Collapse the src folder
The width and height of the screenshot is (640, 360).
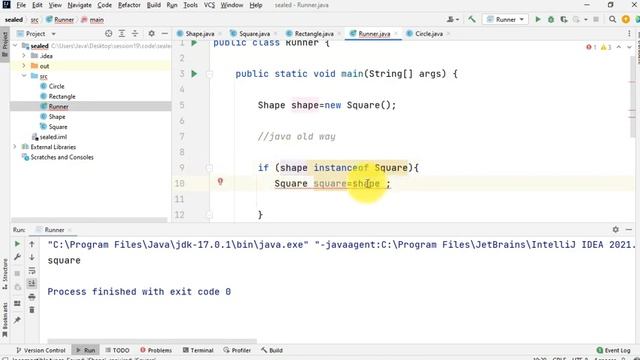24,76
